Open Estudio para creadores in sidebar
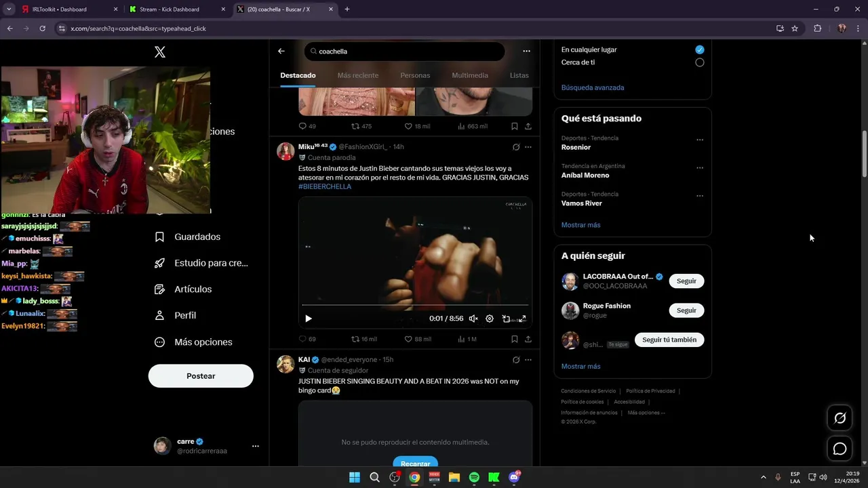The width and height of the screenshot is (868, 488). click(201, 263)
